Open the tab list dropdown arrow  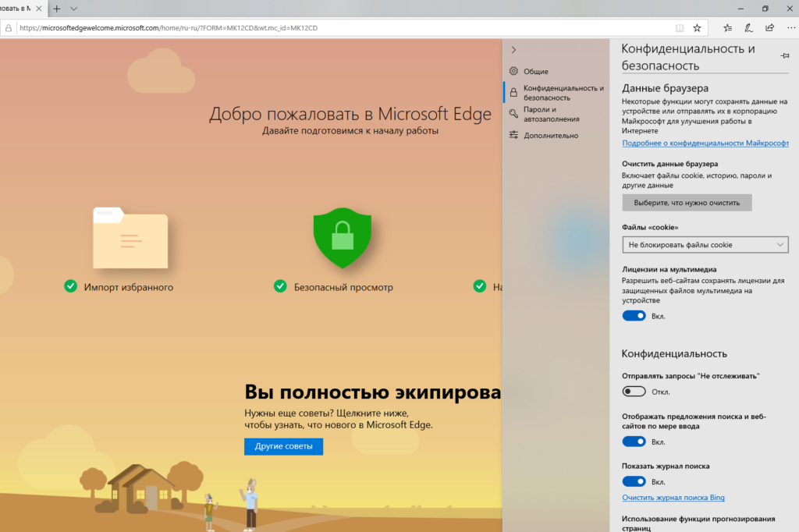pos(74,9)
